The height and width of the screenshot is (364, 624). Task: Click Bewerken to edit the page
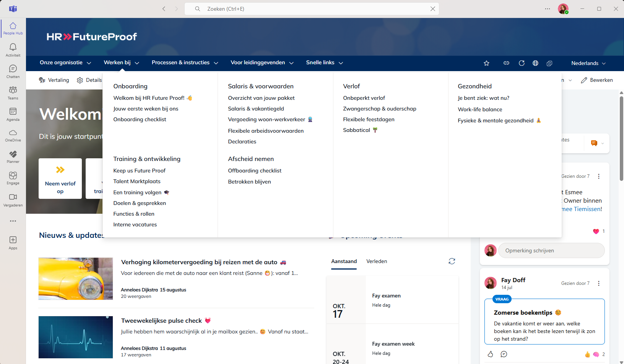point(597,80)
